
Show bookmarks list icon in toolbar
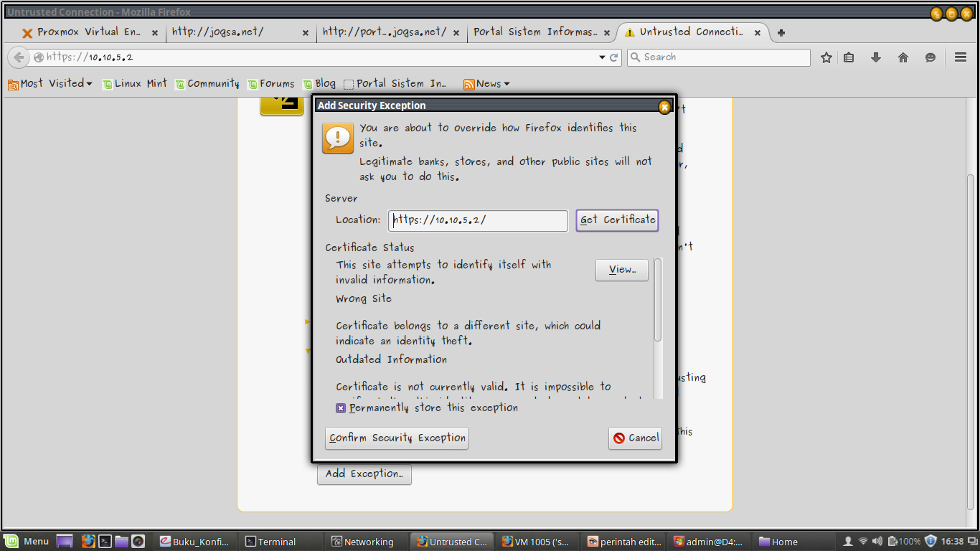click(849, 57)
